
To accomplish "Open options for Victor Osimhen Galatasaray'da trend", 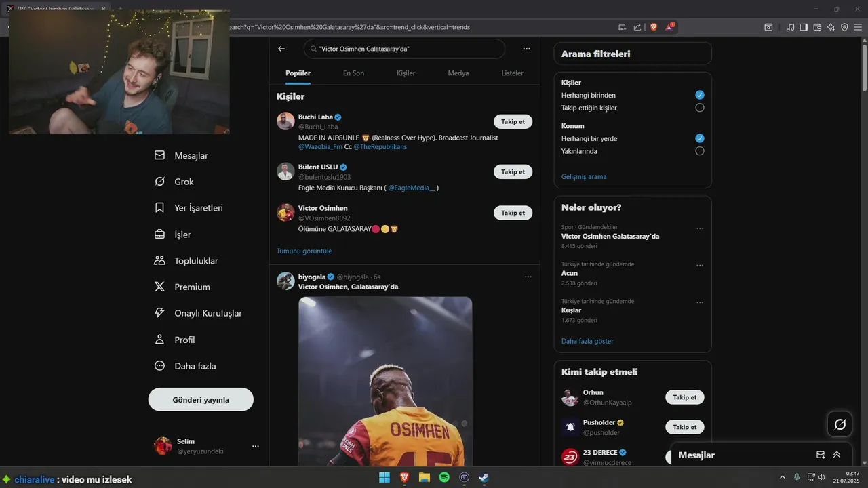I will click(700, 228).
